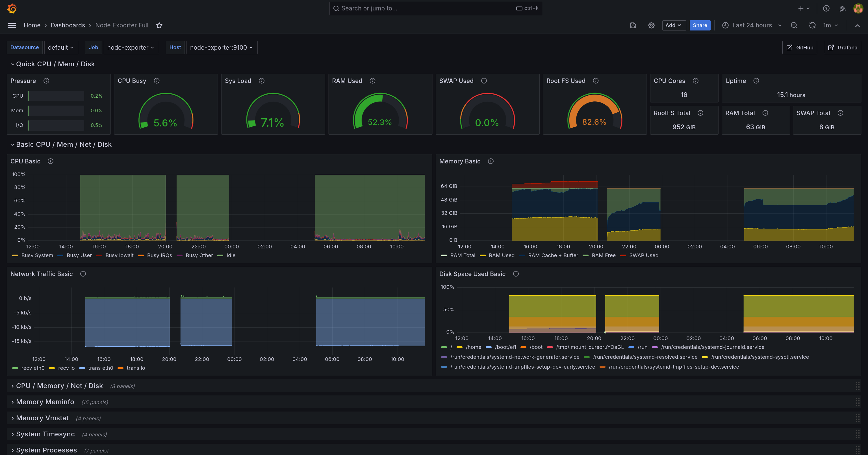
Task: Show info for Disk Space Used Basic panel
Action: click(x=516, y=274)
